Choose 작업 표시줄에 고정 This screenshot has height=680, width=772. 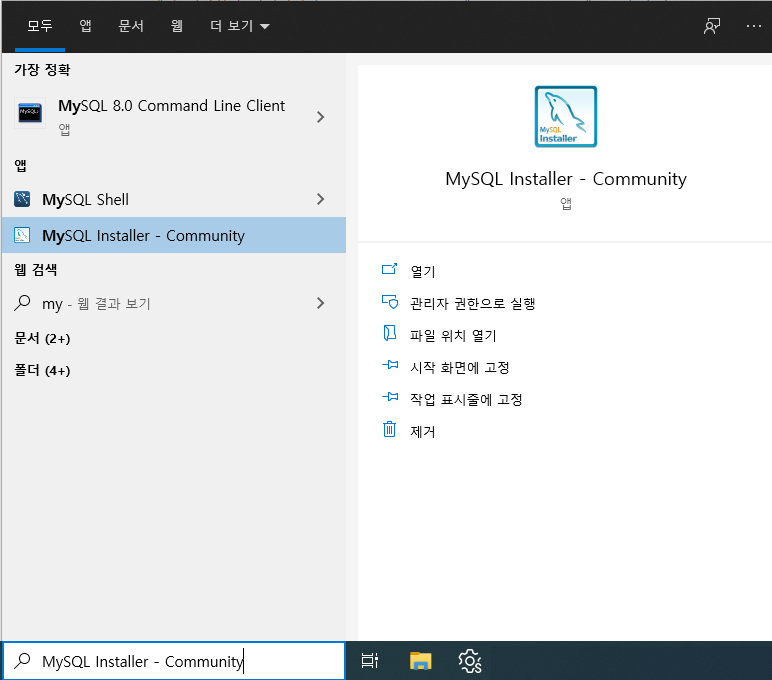466,399
